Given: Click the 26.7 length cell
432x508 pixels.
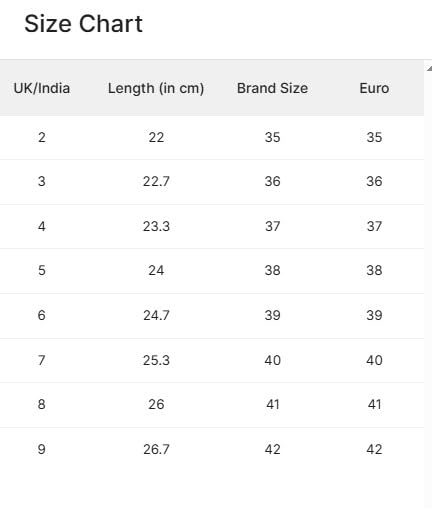Looking at the screenshot, I should click(x=156, y=449).
